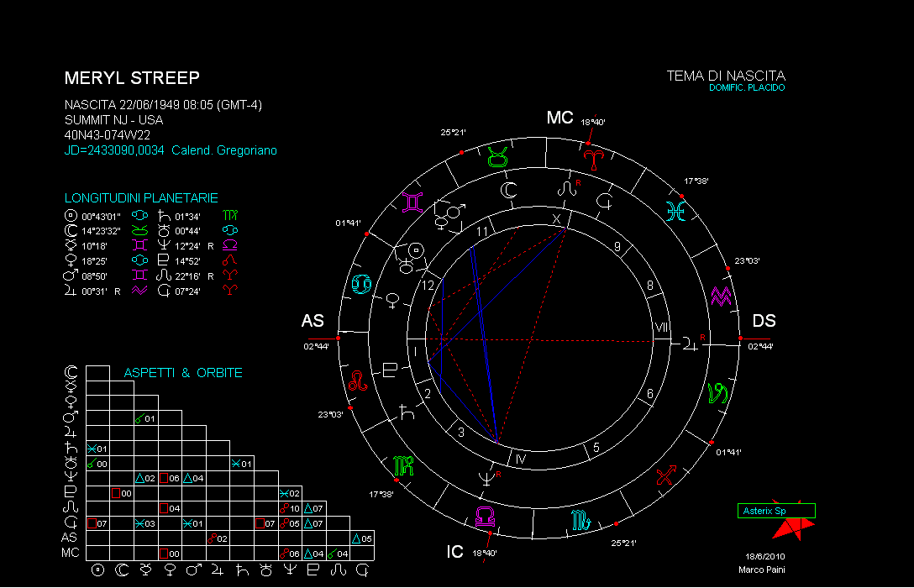Select the green Virgo sign on the zodiac wheel
914x588 pixels.
(403, 465)
